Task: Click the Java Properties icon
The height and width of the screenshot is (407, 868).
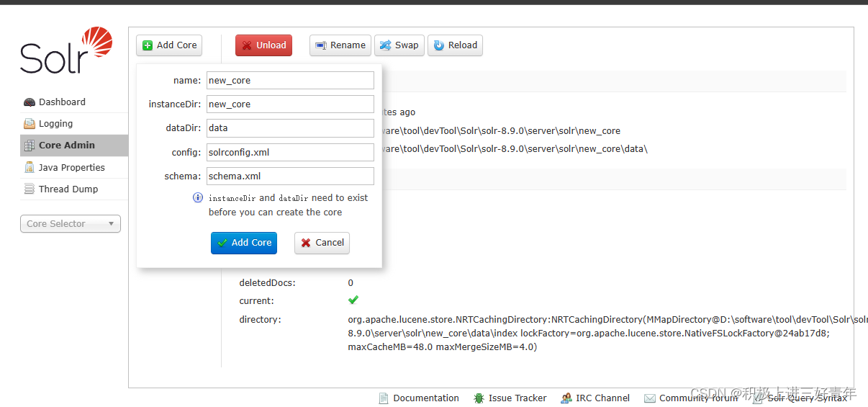Action: (30, 168)
